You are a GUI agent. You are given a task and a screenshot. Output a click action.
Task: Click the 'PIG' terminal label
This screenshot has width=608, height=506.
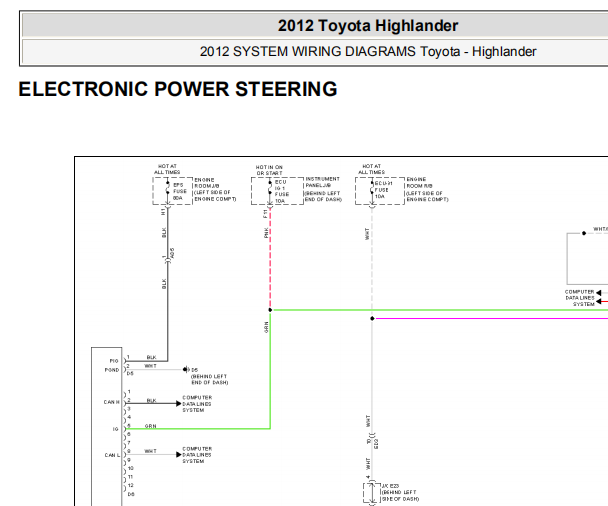click(x=114, y=361)
